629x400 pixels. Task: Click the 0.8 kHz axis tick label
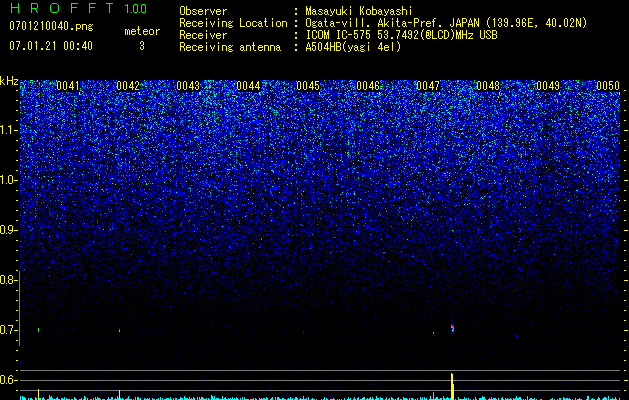point(8,280)
